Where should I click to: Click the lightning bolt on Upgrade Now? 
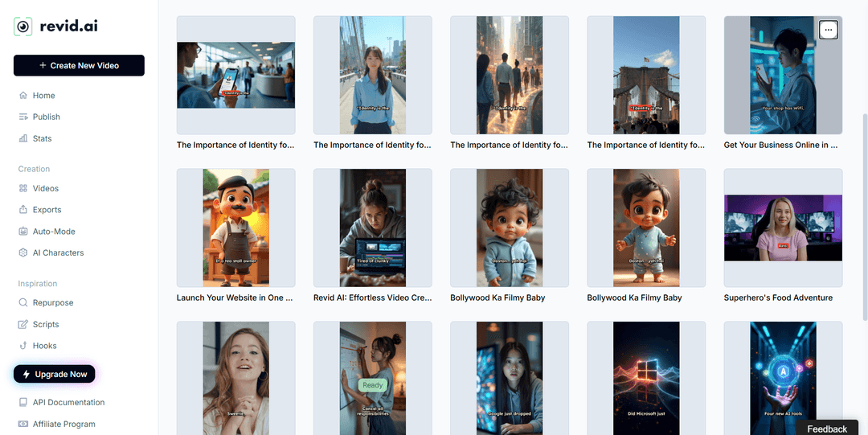point(26,375)
